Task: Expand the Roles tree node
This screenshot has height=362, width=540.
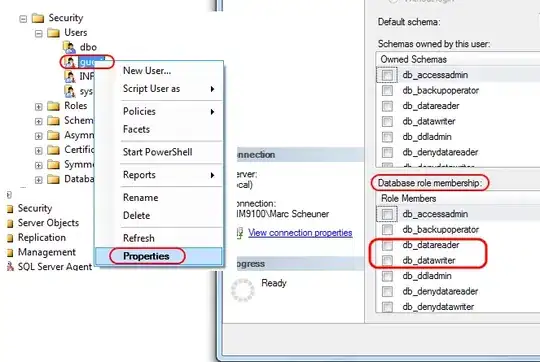Action: tap(39, 107)
